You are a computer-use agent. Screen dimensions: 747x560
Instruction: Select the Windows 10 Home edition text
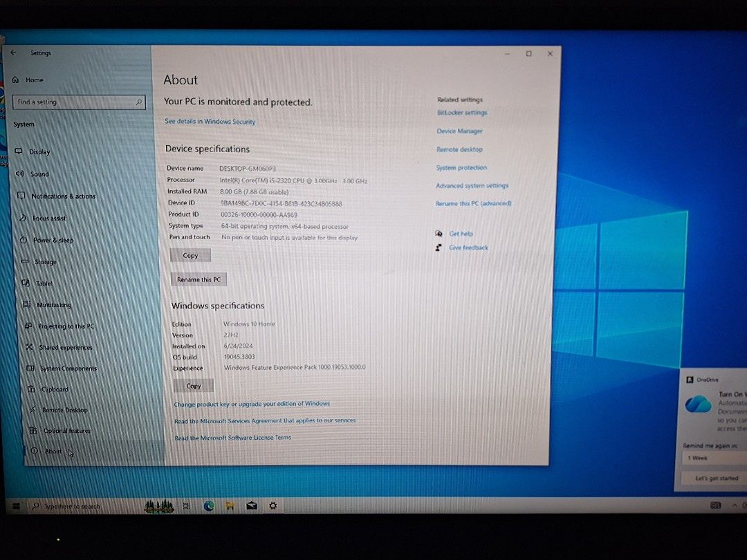(249, 324)
